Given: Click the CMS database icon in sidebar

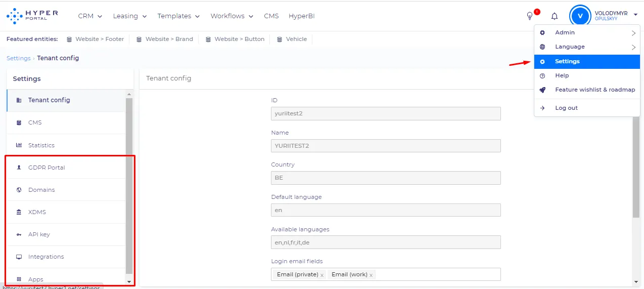Looking at the screenshot, I should [x=19, y=122].
